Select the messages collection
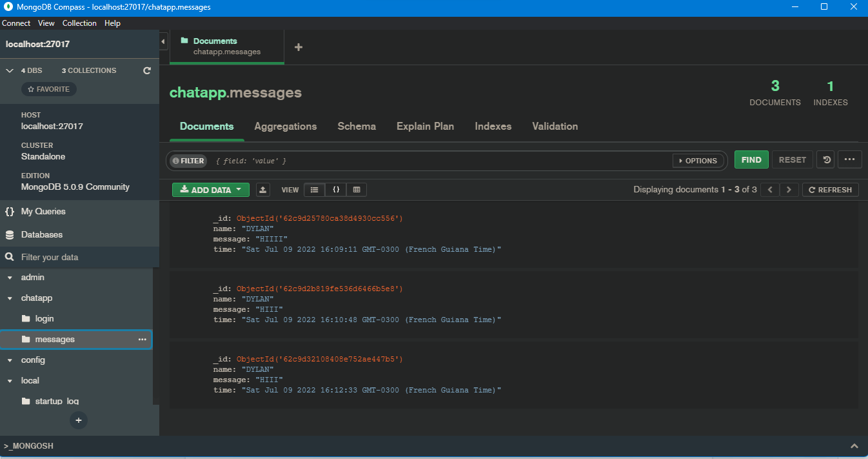This screenshot has width=868, height=459. point(76,339)
